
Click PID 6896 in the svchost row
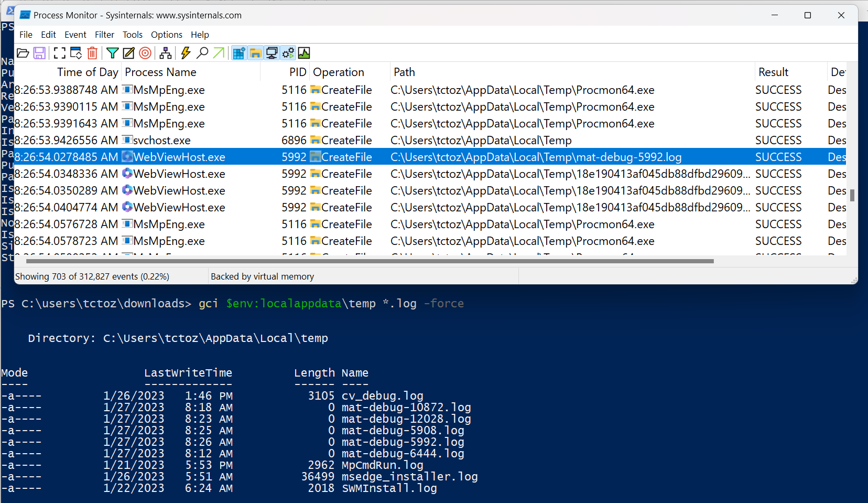(x=294, y=140)
